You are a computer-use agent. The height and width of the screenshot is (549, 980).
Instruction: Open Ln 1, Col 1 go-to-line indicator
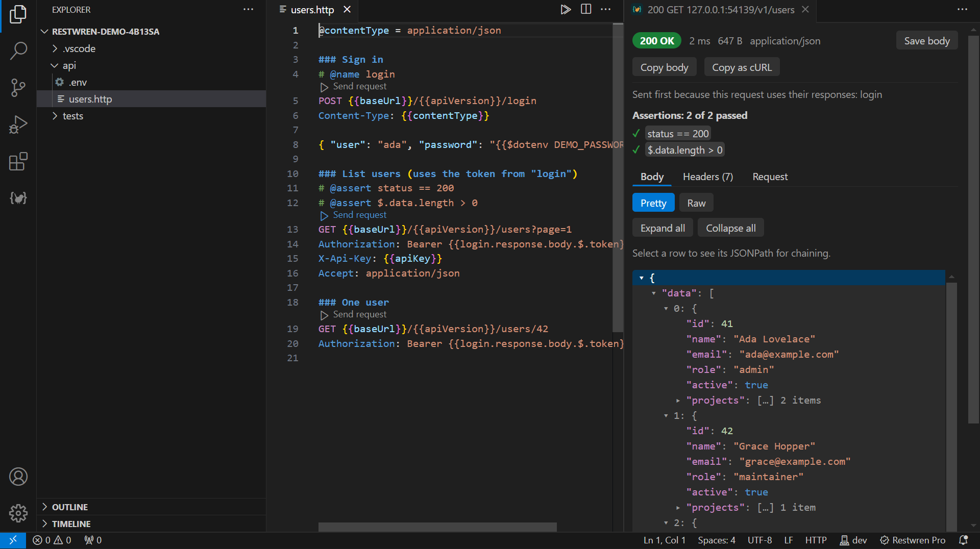pos(664,540)
